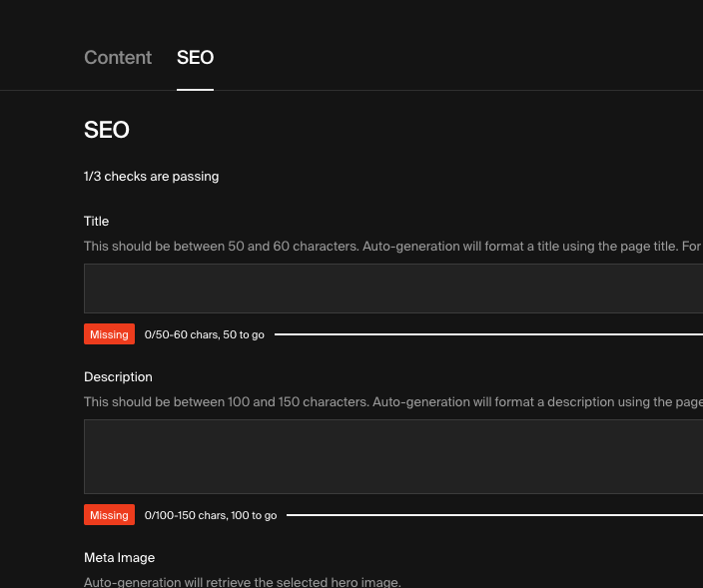Click the '0/100-150 chars, 100 to go' counter
Screen dimensions: 703x588
coord(211,516)
